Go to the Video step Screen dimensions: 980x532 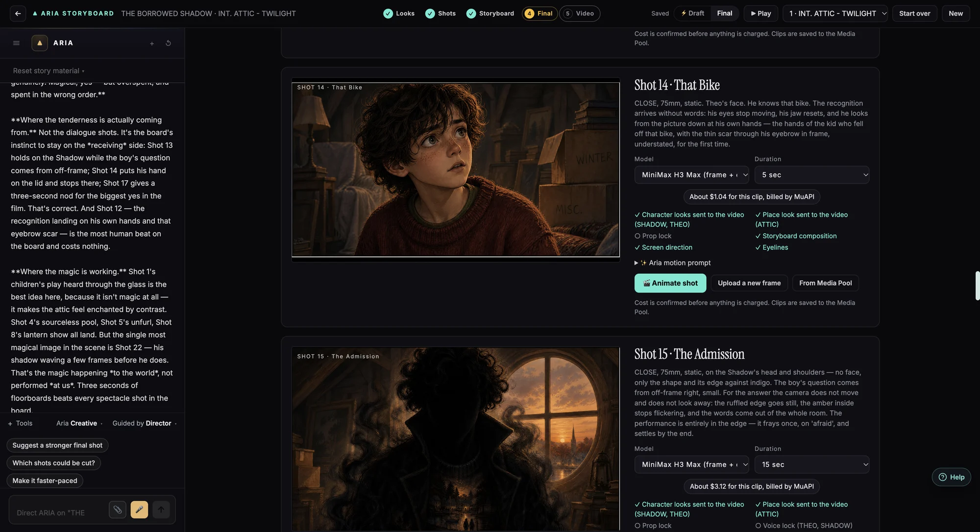(580, 13)
